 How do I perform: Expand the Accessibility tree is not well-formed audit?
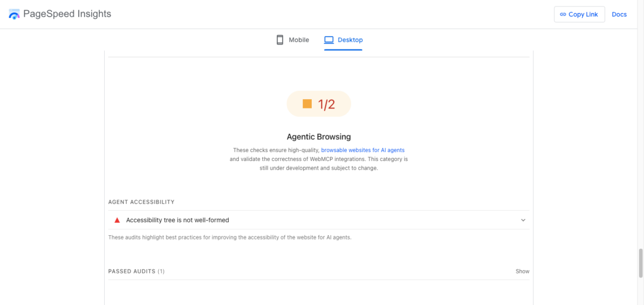click(319, 220)
